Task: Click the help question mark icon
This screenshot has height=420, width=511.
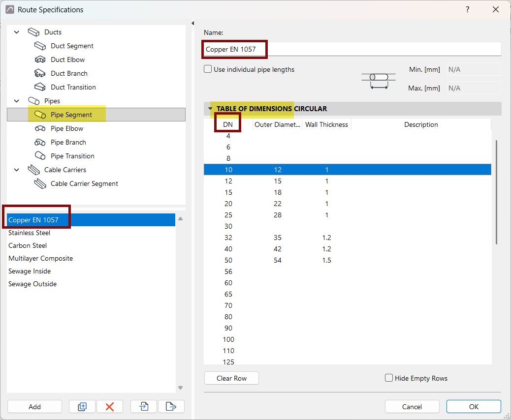Action: click(x=468, y=9)
